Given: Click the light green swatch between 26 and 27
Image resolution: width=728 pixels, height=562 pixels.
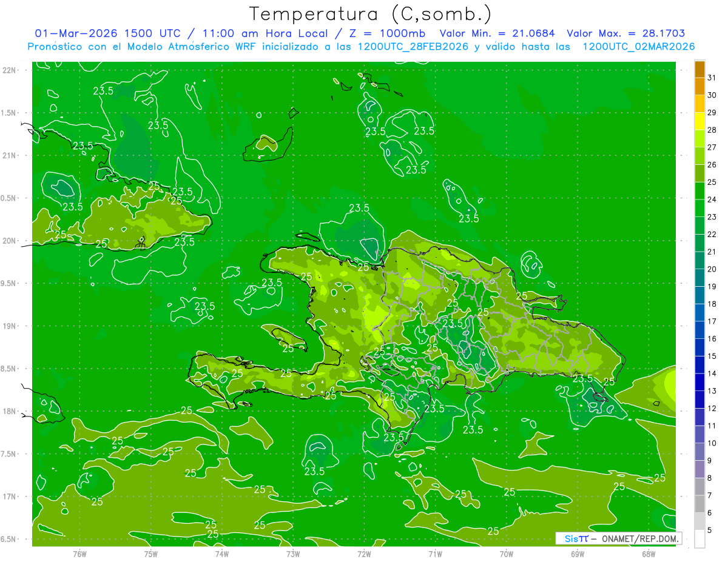Looking at the screenshot, I should pos(699,156).
